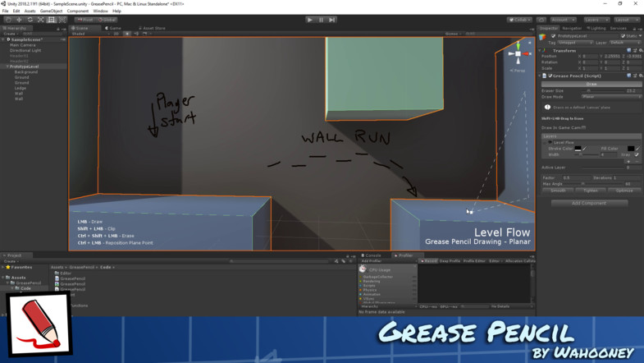Select the combined Transform tool

coord(62,20)
